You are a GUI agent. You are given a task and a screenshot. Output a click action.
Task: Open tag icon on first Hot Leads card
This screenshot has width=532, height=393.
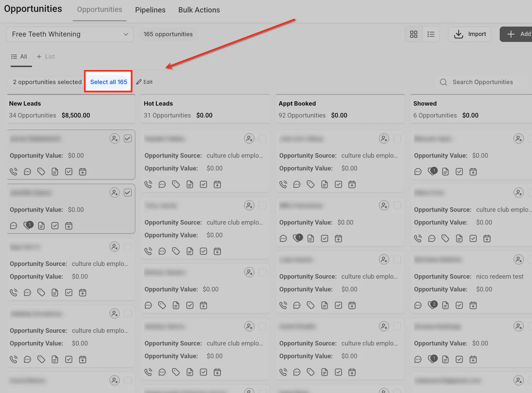tap(176, 184)
